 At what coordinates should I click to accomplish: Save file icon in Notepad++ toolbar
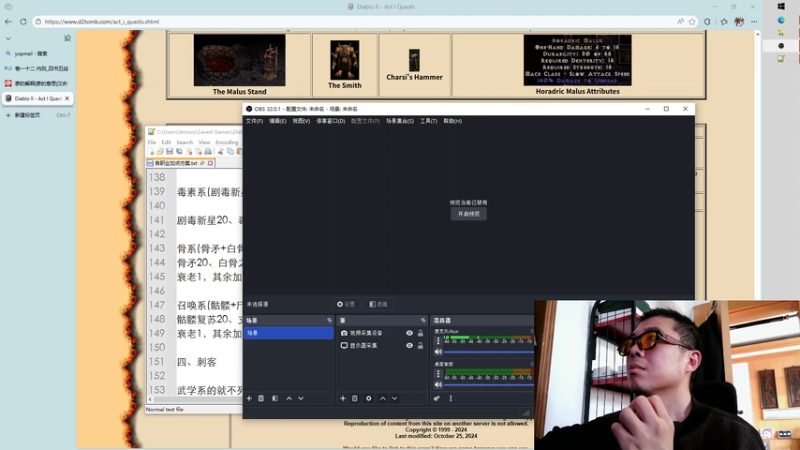tap(169, 152)
